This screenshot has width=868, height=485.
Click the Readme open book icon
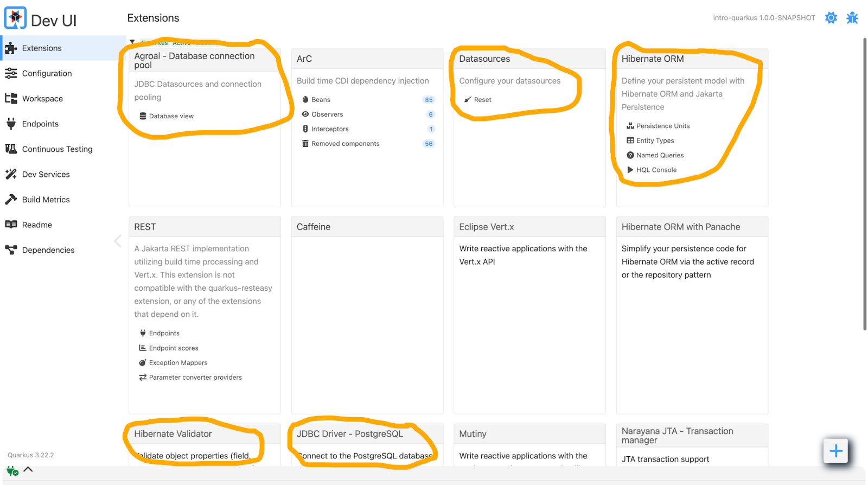11,225
